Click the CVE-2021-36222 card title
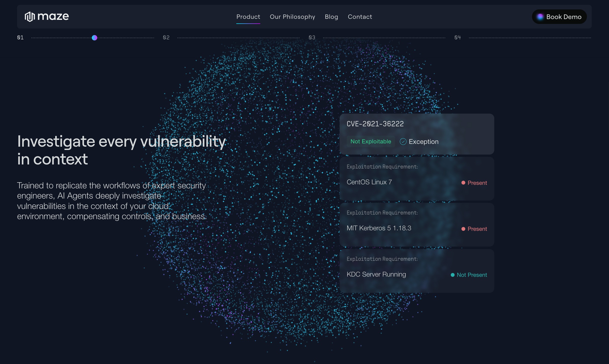Viewport: 609px width, 364px height. (x=375, y=124)
